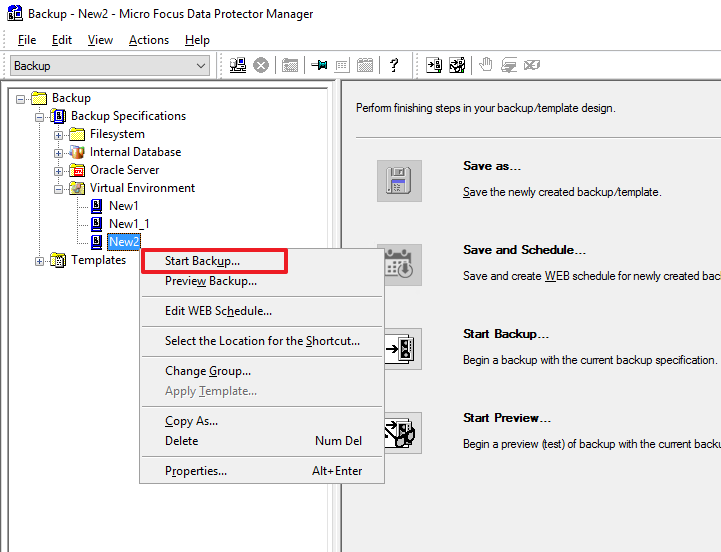Click the greyed folder toolbar icon beside the X
The width and height of the screenshot is (721, 552).
click(x=290, y=65)
